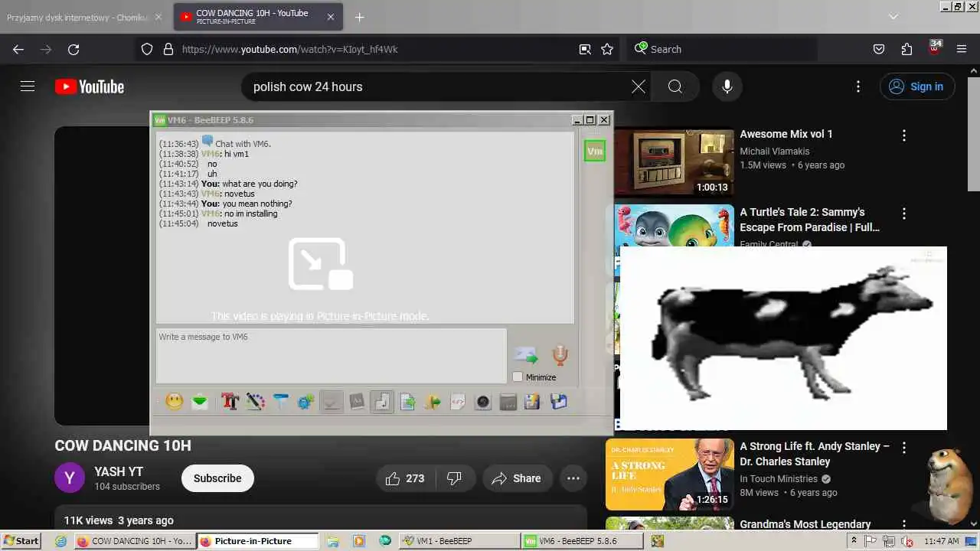Click the Sign in button on YouTube

[x=916, y=86]
